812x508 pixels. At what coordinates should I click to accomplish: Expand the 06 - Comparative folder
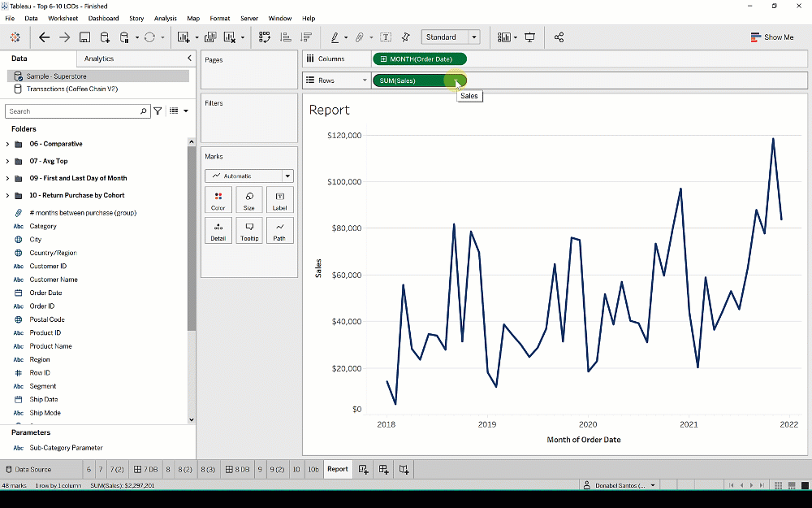click(x=7, y=144)
